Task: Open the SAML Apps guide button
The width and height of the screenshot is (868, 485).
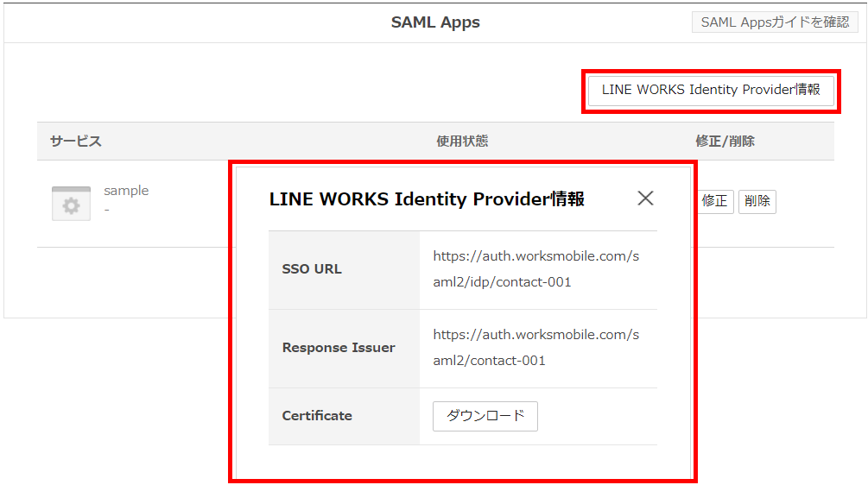Action: 775,22
